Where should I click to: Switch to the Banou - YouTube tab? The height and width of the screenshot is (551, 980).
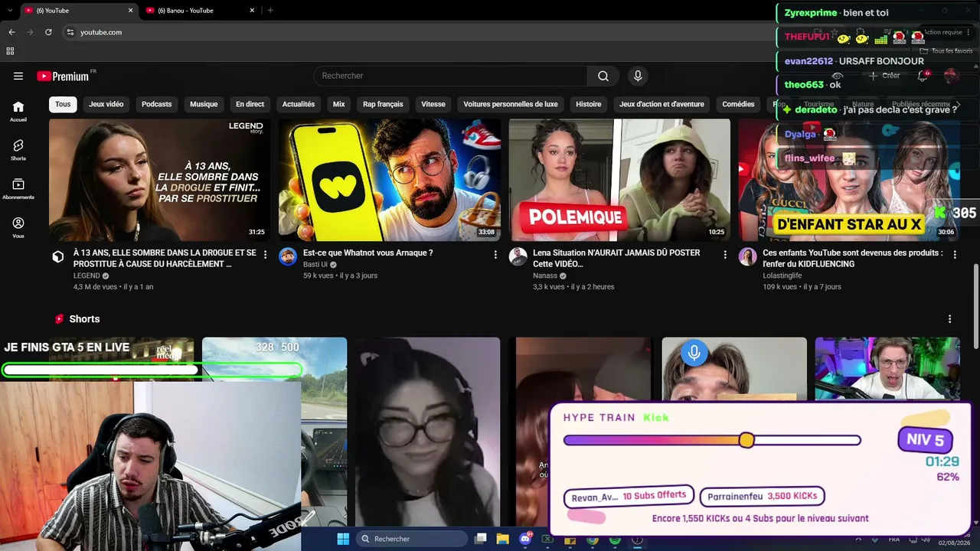pyautogui.click(x=201, y=10)
